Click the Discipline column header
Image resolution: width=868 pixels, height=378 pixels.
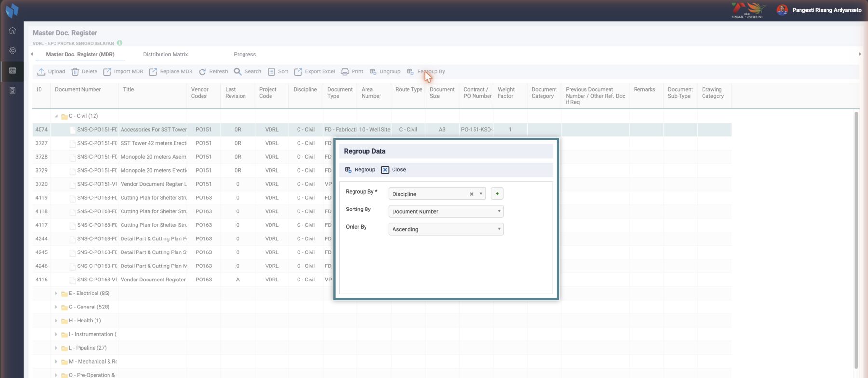pos(306,96)
